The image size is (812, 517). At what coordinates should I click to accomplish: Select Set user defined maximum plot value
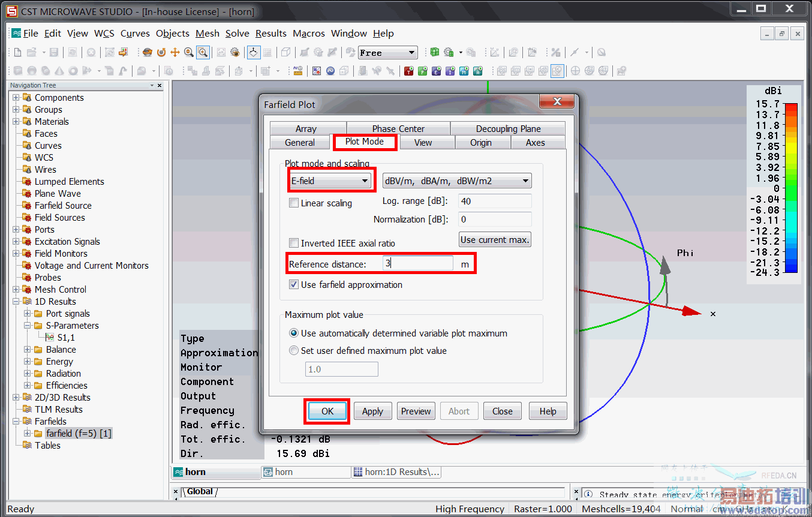294,350
